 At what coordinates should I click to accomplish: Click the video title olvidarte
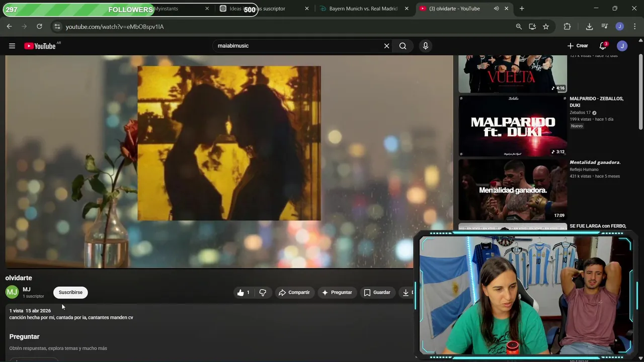click(x=19, y=278)
